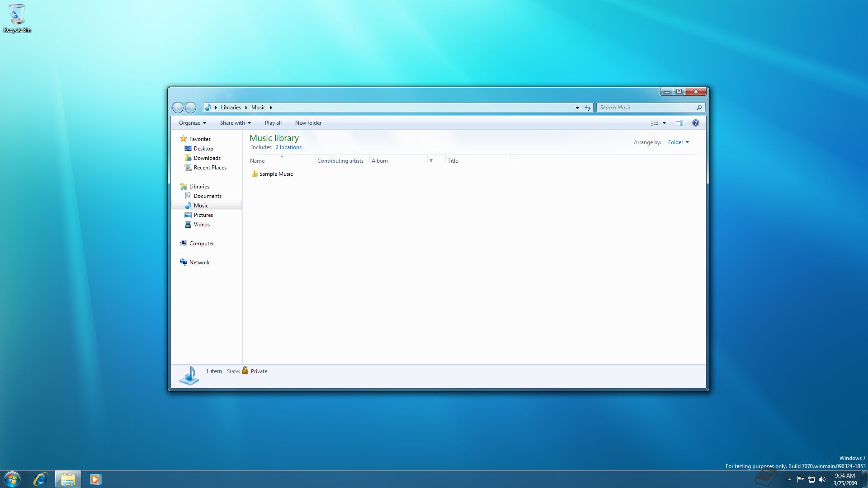Open the Organize menu

point(192,123)
